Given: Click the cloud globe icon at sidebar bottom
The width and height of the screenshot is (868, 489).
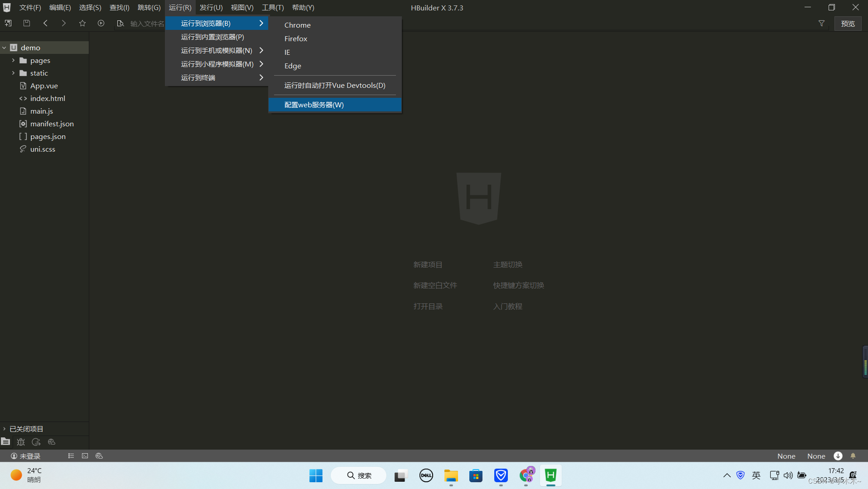Looking at the screenshot, I should (x=52, y=441).
